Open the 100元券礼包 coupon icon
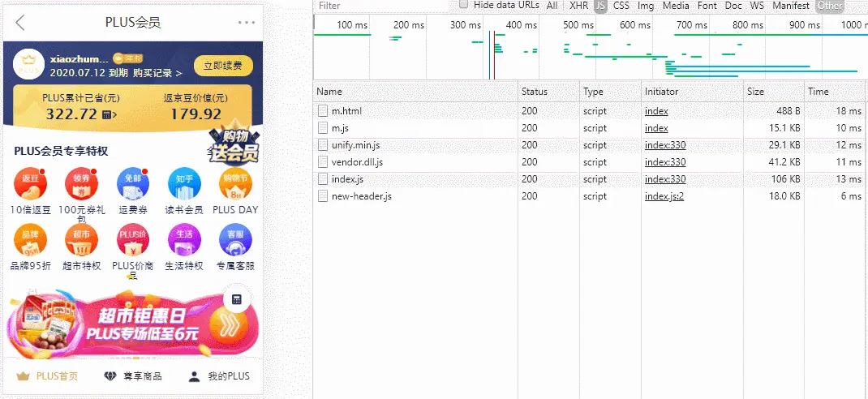This screenshot has height=399, width=868. pos(81,184)
